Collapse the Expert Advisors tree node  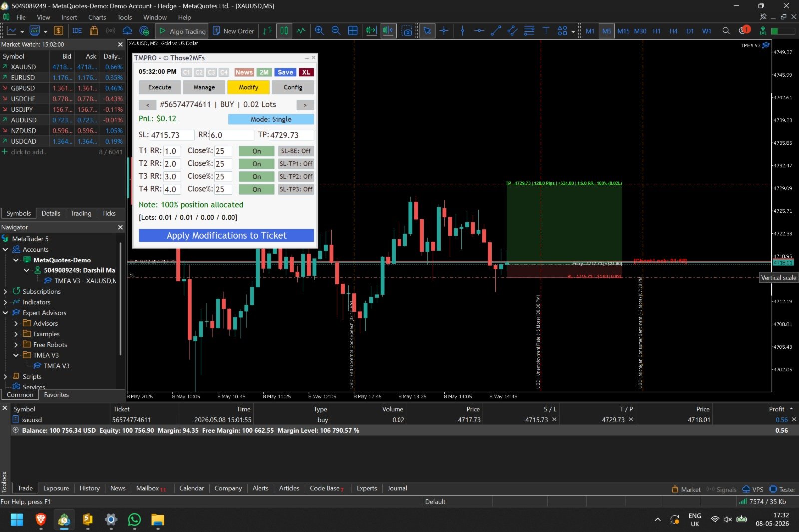tap(5, 313)
